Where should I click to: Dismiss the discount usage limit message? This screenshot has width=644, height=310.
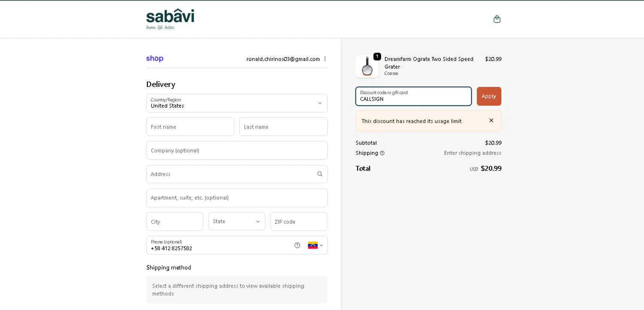(x=491, y=120)
